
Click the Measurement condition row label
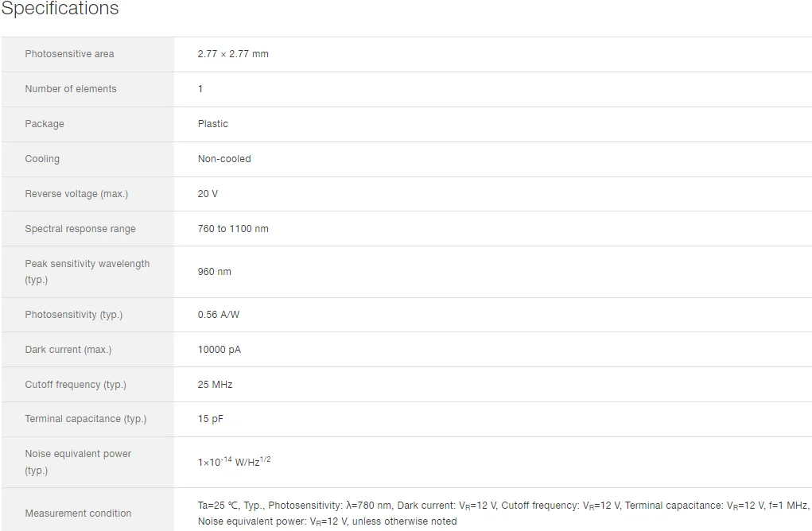click(78, 514)
